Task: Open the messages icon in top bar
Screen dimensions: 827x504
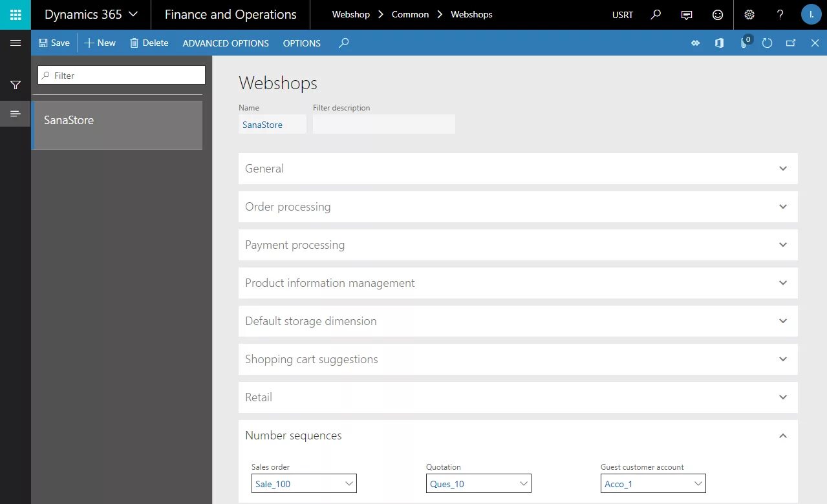Action: (687, 14)
